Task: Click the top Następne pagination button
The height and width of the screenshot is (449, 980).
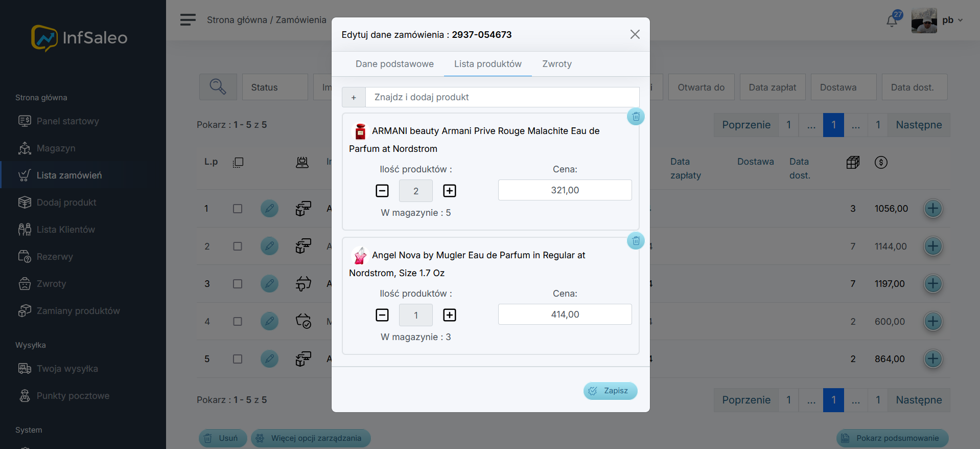Action: [919, 125]
